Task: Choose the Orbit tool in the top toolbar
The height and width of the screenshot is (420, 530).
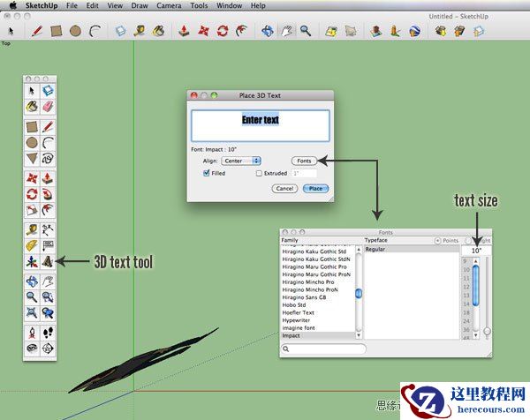Action: (268, 31)
